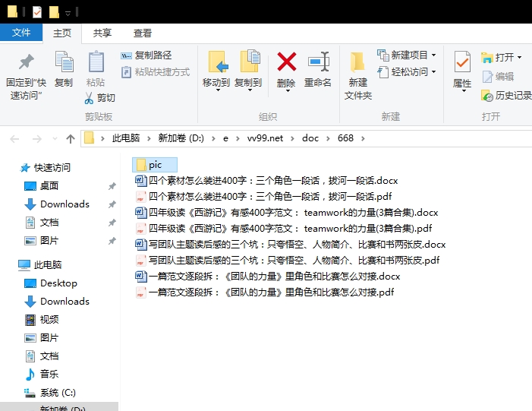Click doc in address breadcrumb

(x=310, y=138)
